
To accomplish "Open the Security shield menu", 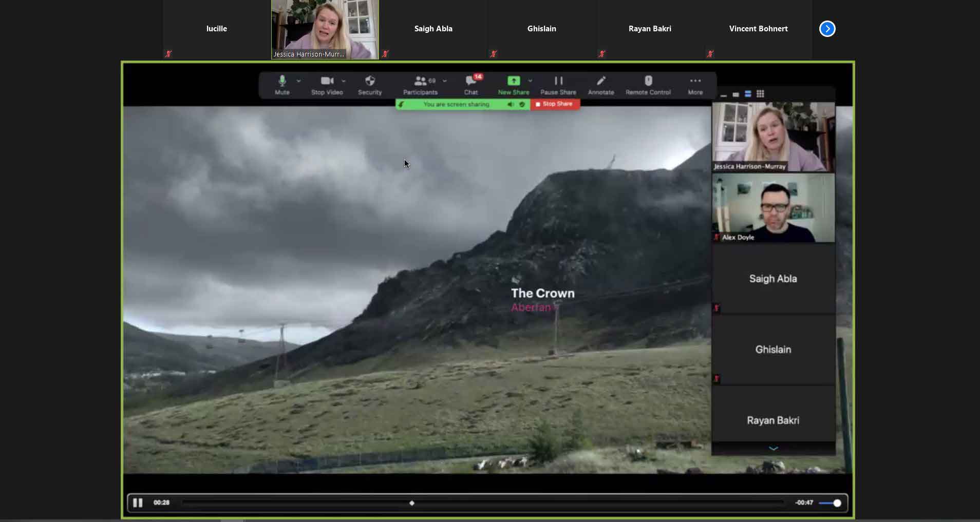I will (x=370, y=85).
